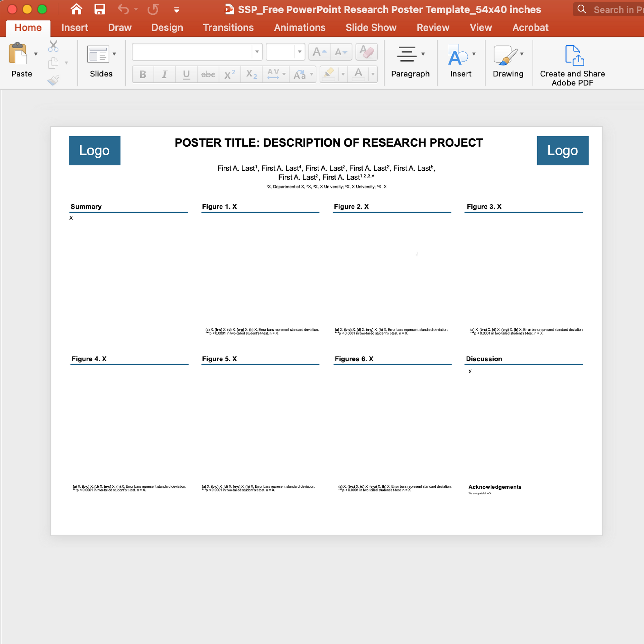644x644 pixels.
Task: Apply strikethrough formatting
Action: pyautogui.click(x=208, y=74)
